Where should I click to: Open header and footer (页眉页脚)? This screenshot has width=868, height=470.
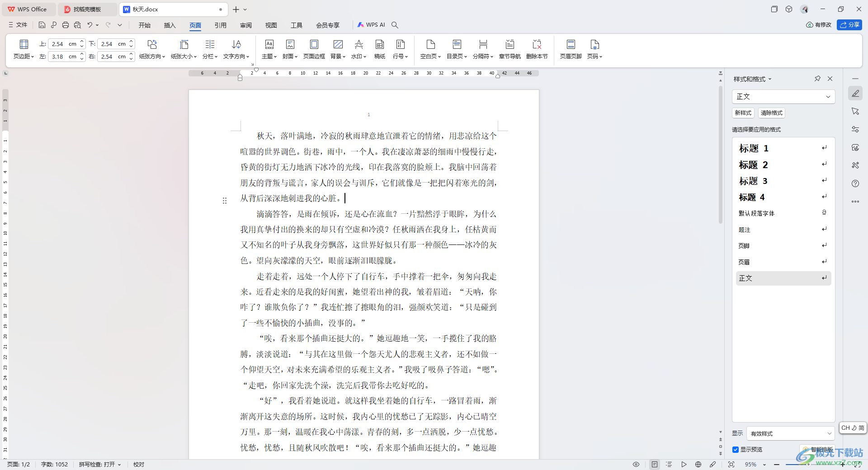coord(571,49)
